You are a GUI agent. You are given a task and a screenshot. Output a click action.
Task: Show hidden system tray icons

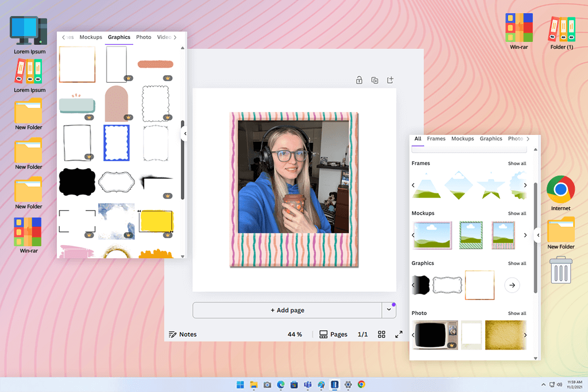[543, 385]
